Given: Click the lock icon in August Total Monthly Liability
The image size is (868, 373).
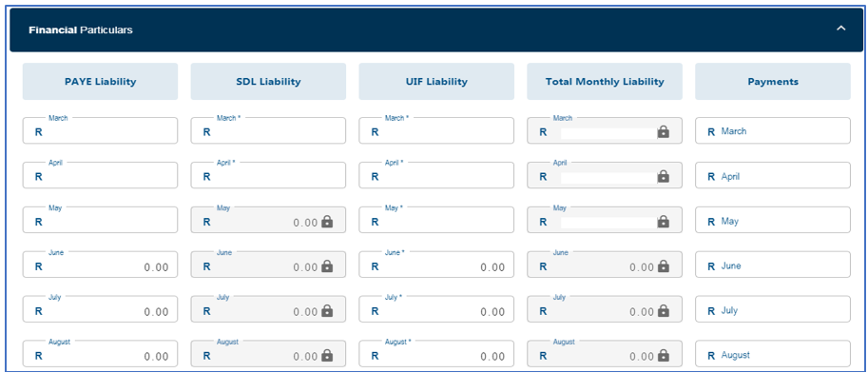Looking at the screenshot, I should [664, 355].
